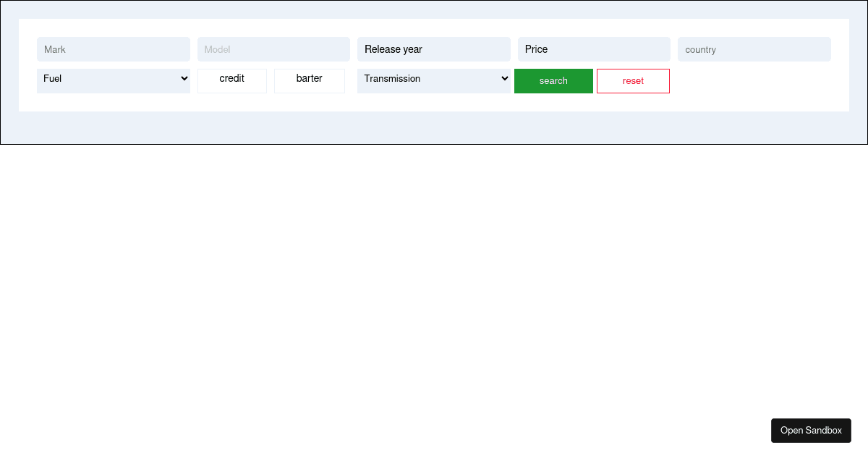Click the country input field
868x456 pixels.
[754, 48]
